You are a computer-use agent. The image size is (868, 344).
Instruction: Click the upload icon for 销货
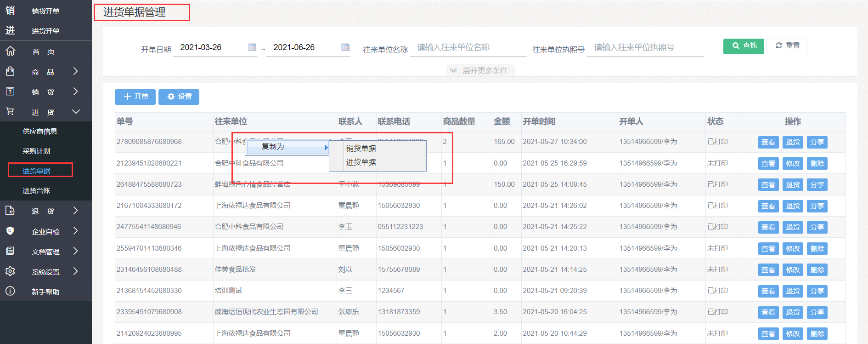[10, 92]
